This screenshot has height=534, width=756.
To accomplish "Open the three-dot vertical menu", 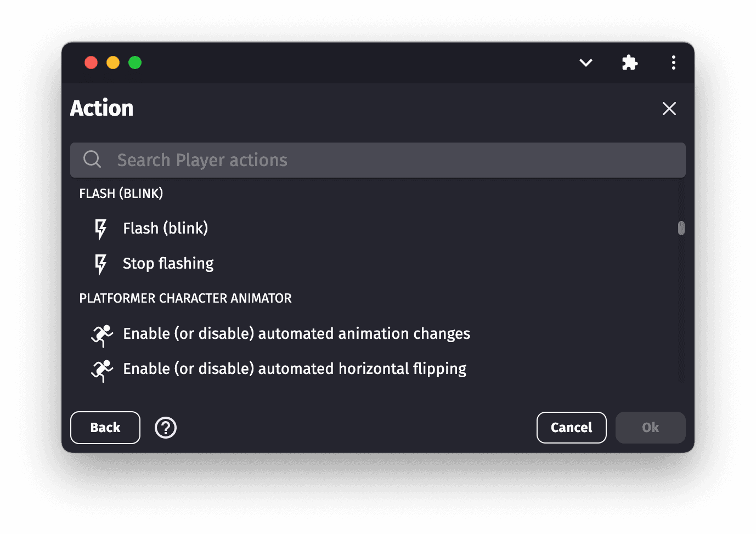I will click(673, 63).
